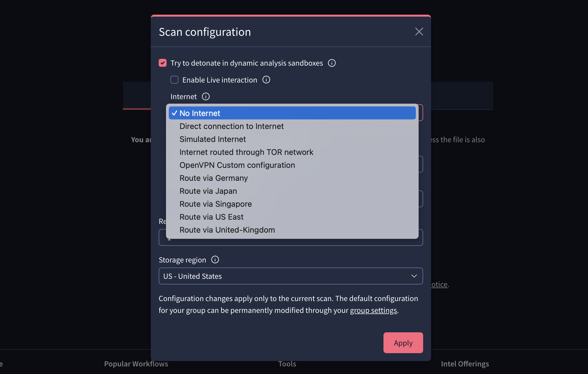The height and width of the screenshot is (374, 588).
Task: Select Route via Japan
Action: point(208,191)
